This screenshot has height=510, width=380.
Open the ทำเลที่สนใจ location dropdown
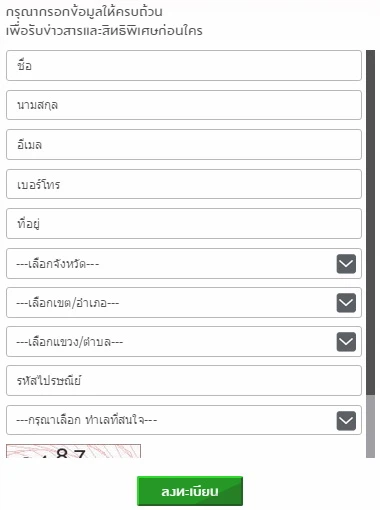184,420
